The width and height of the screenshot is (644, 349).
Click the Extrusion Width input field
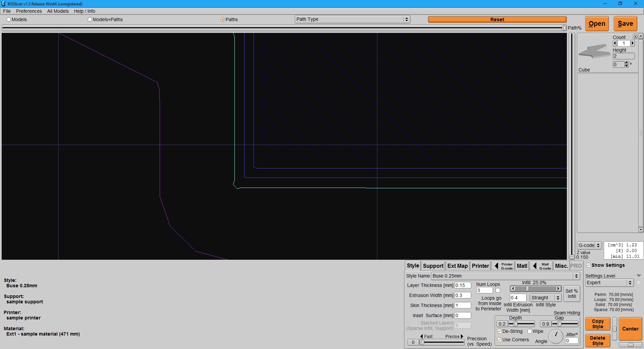463,295
